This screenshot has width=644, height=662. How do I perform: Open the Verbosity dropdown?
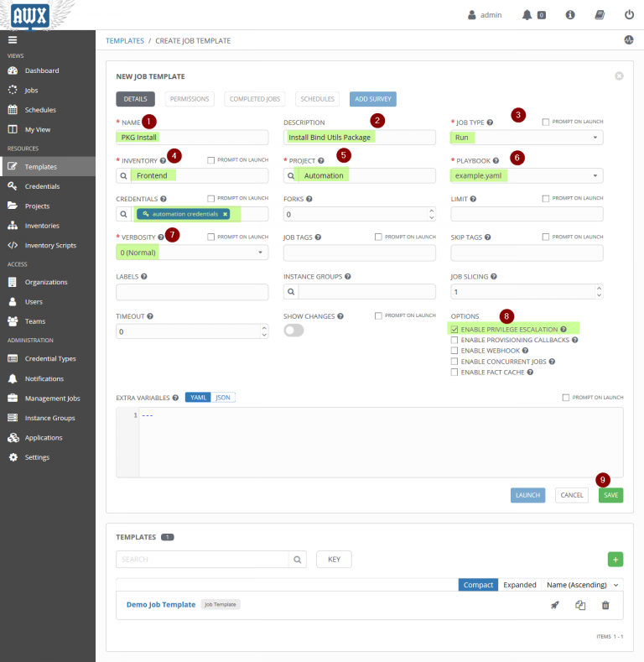(192, 253)
